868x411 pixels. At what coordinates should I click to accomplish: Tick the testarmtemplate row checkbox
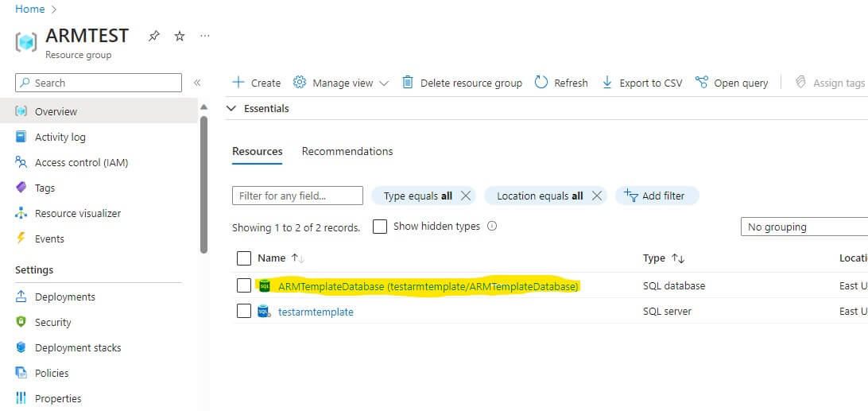pyautogui.click(x=244, y=311)
